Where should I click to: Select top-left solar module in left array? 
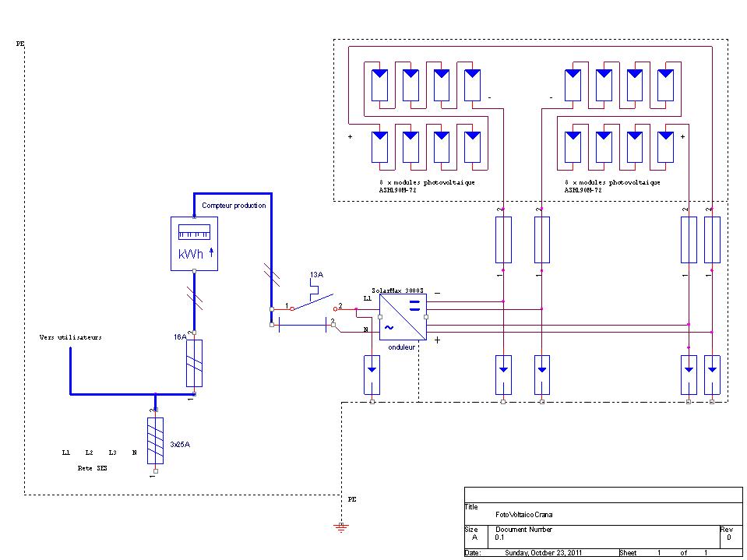pyautogui.click(x=380, y=84)
